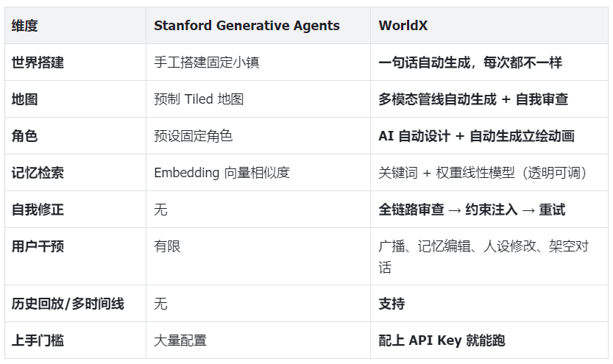Select the 自我修正 row label
613x364 pixels.
[76, 210]
